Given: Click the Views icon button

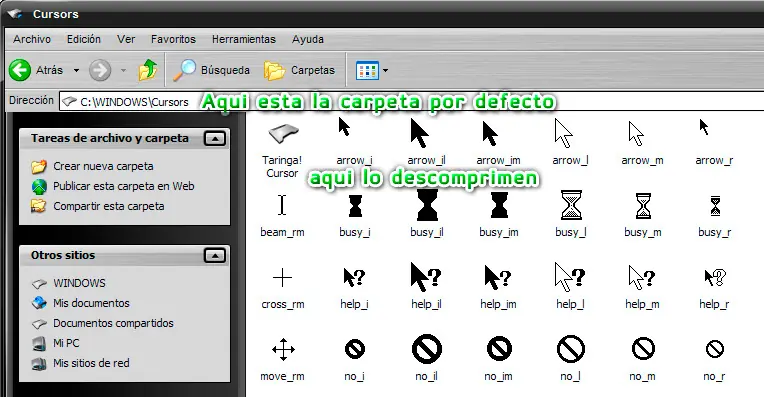Looking at the screenshot, I should point(367,71).
